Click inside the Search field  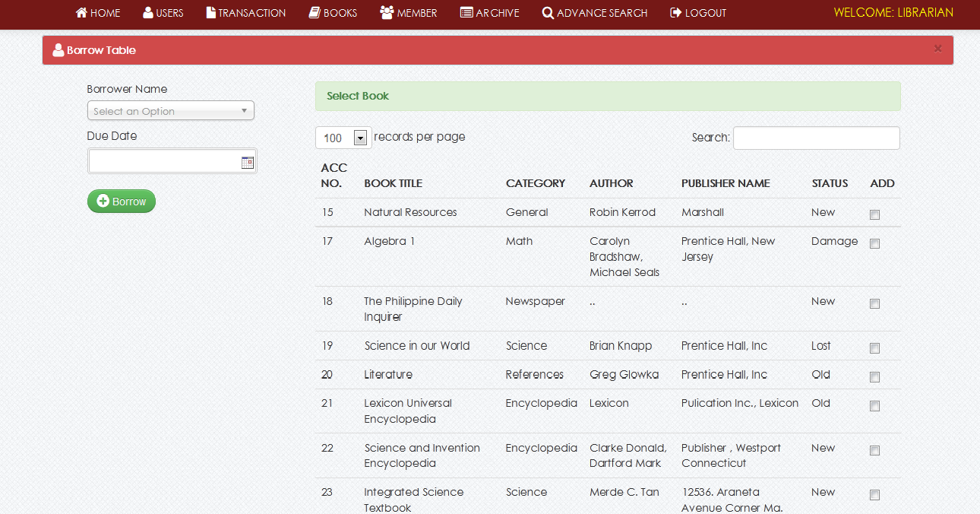pos(816,138)
